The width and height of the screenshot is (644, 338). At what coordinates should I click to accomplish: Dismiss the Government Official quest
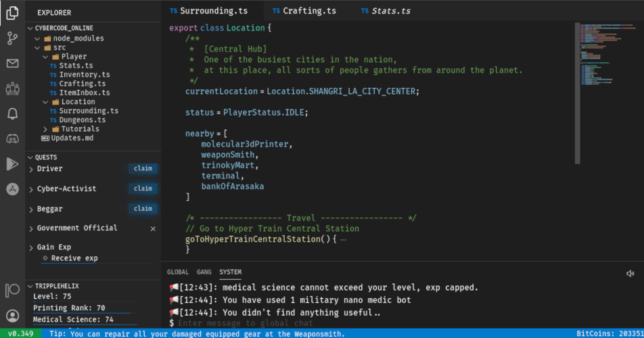[152, 229]
